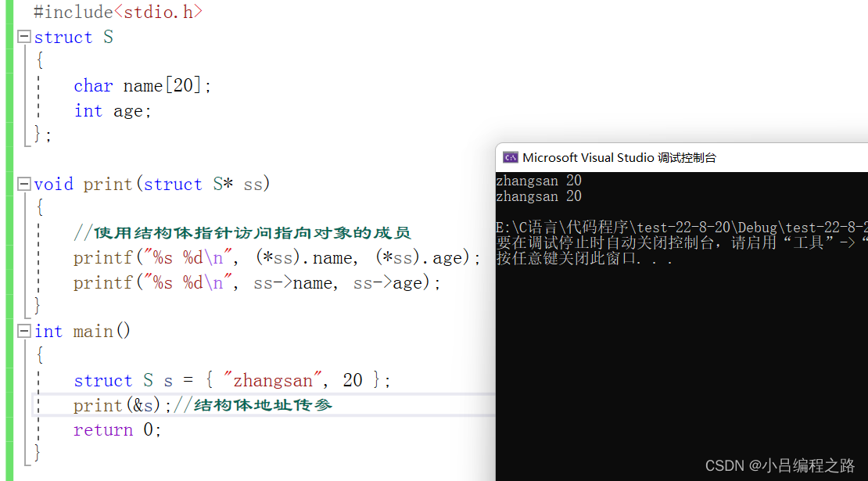Click the printf line using (*ss).name
This screenshot has width=868, height=481.
[277, 258]
